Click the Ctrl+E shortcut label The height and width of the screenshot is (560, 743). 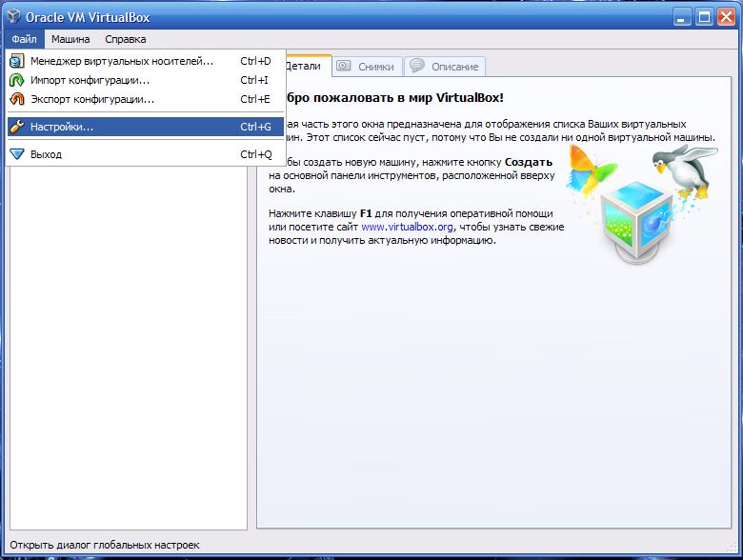click(255, 99)
